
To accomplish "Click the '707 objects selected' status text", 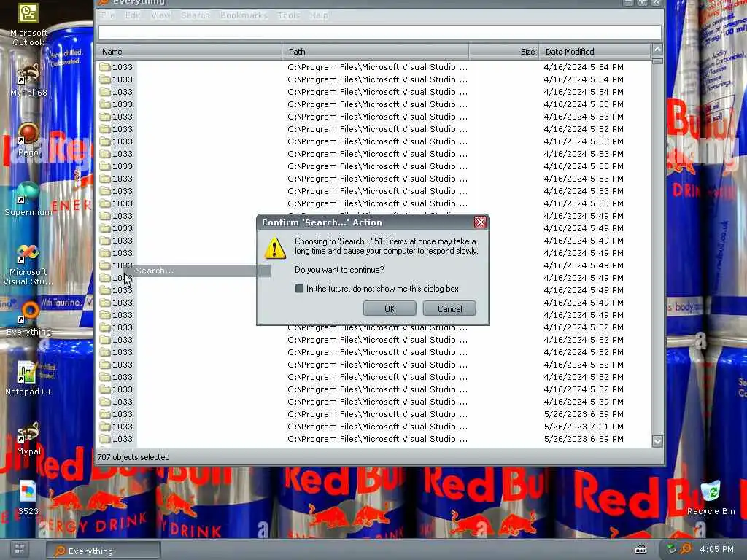I will tap(133, 457).
